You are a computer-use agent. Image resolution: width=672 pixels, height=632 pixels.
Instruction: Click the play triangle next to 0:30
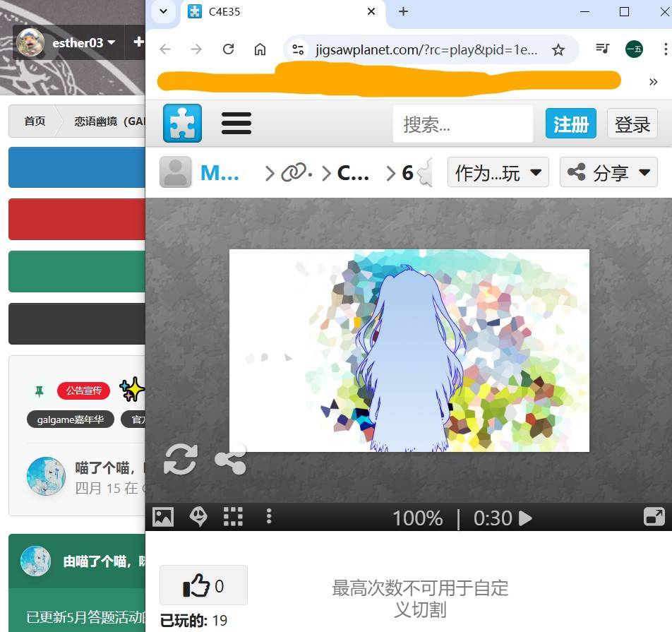click(525, 518)
